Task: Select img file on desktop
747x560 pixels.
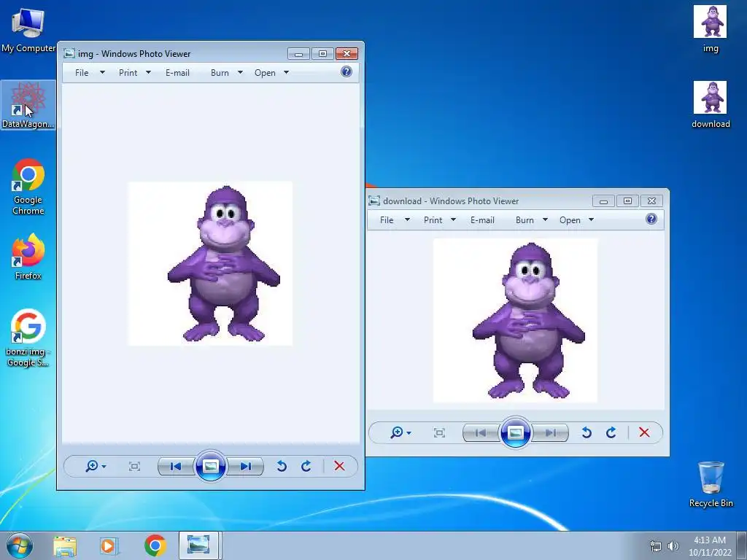Action: coord(710,28)
